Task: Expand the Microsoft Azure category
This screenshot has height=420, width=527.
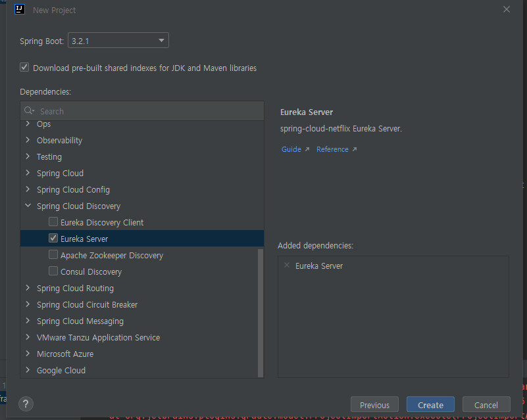Action: [28, 354]
